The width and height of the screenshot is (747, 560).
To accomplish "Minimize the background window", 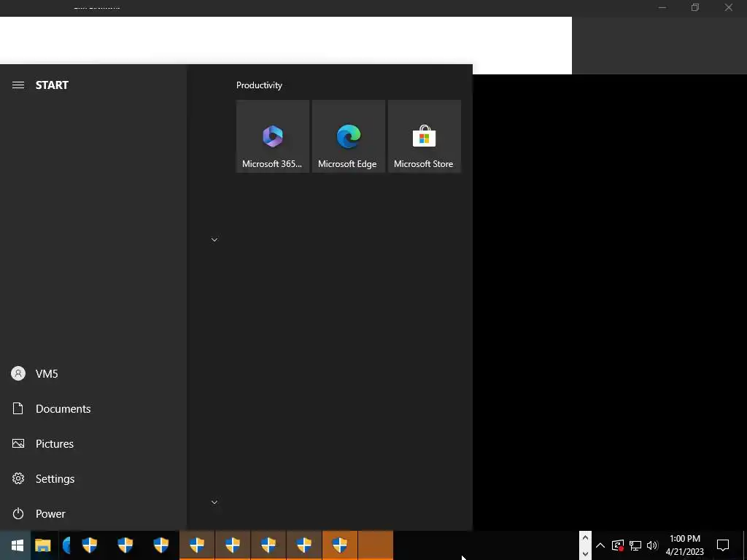I will 662,7.
